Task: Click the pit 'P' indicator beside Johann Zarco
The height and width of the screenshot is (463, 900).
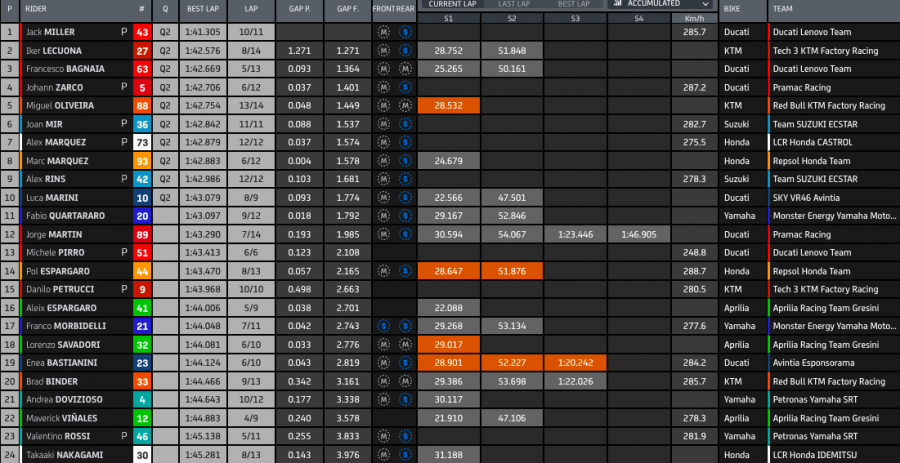Action: point(124,87)
